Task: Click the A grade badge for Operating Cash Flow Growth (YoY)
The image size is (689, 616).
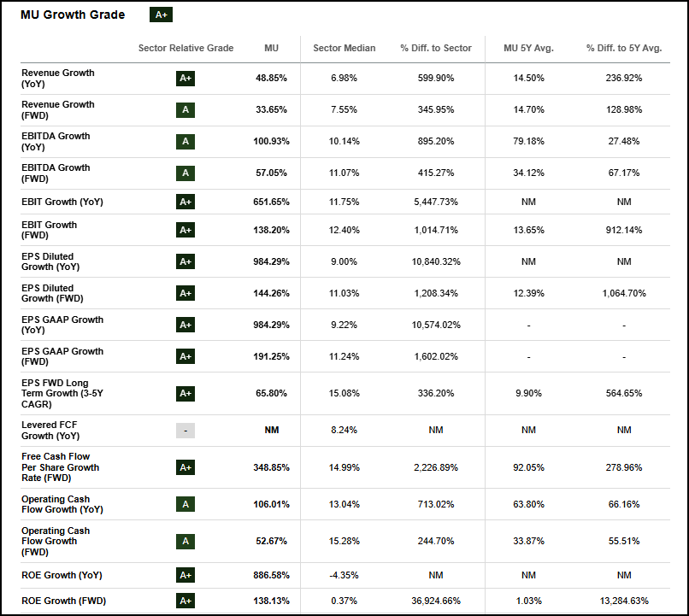Action: tap(185, 505)
